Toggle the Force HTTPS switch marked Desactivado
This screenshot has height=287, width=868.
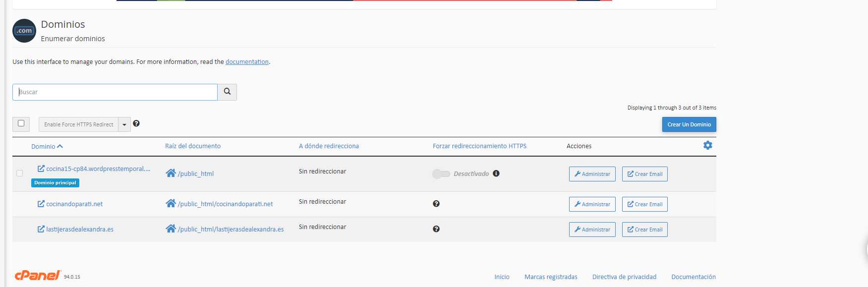(x=441, y=173)
